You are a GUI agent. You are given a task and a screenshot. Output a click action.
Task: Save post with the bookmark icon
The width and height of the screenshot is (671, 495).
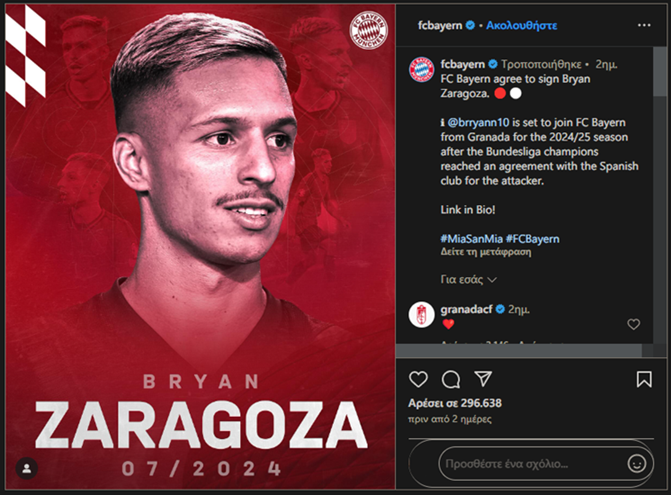tap(644, 379)
